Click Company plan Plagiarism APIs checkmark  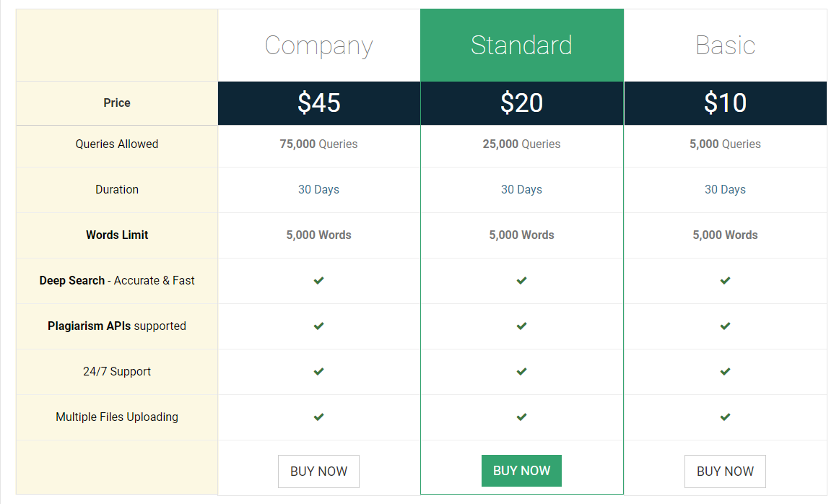pos(319,326)
